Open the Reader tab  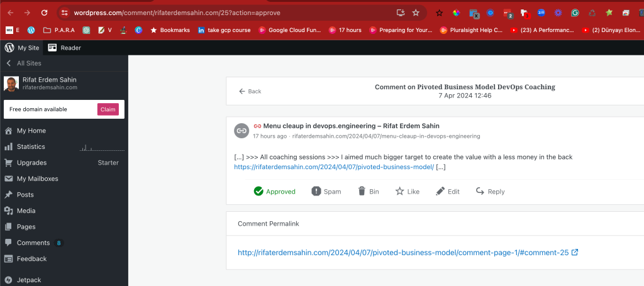click(x=65, y=48)
